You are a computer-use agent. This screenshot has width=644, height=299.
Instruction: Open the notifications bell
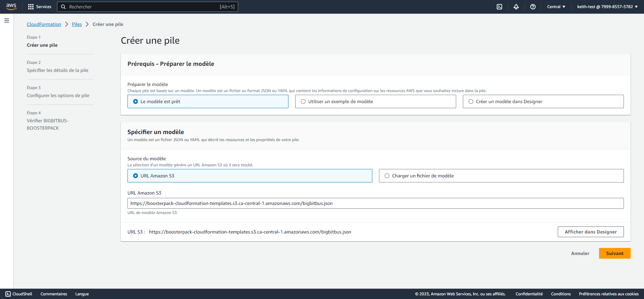(516, 7)
